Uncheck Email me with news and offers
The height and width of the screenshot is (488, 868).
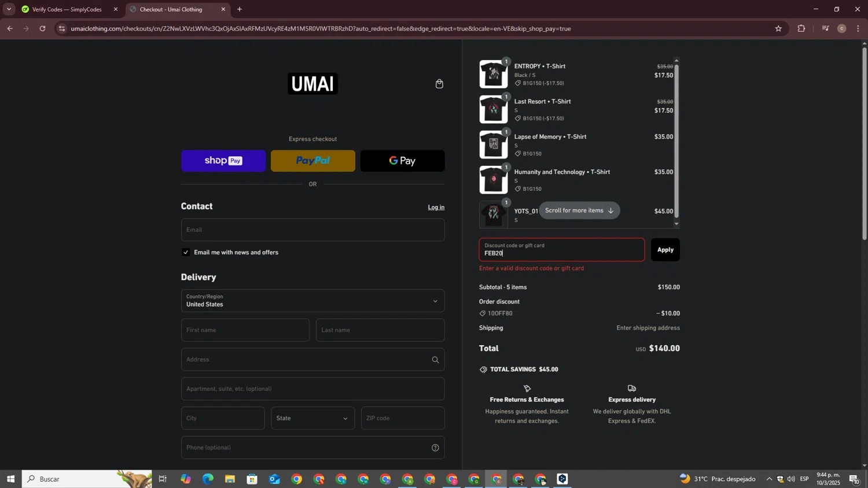tap(186, 252)
